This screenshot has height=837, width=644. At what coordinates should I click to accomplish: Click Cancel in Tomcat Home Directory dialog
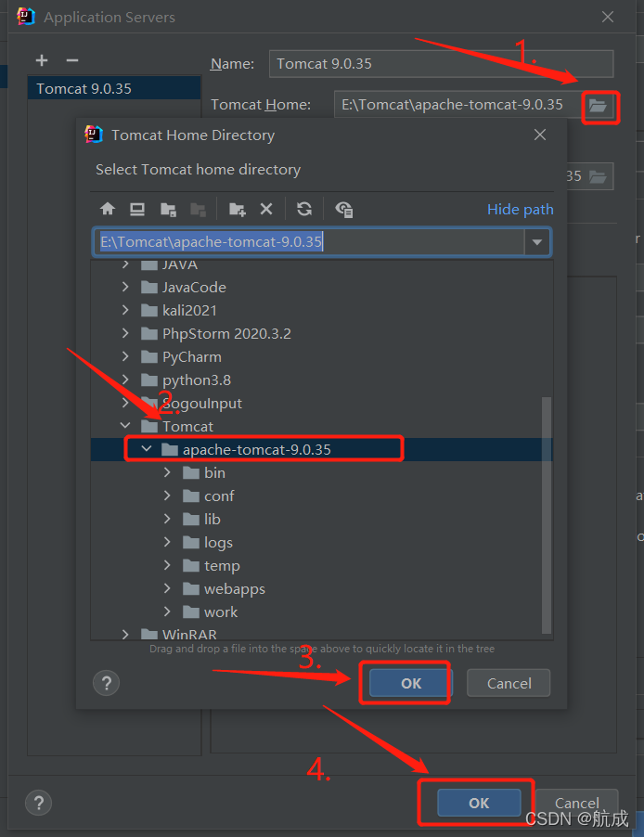[x=509, y=683]
